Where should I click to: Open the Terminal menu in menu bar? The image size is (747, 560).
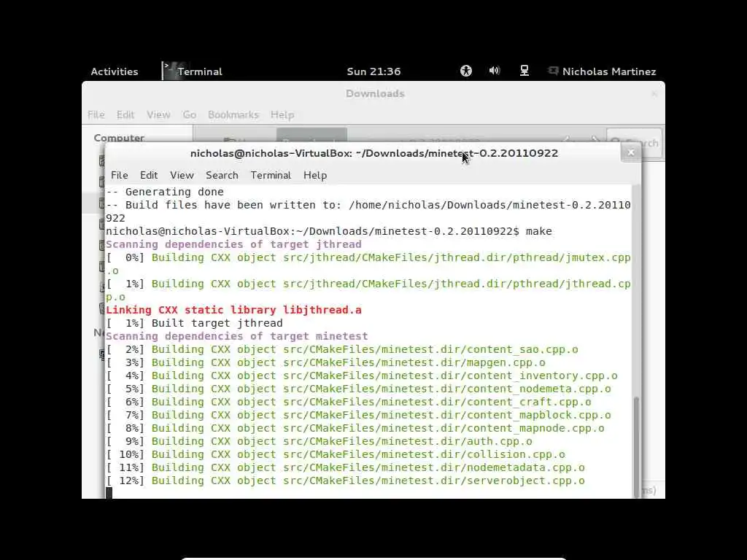pos(271,175)
